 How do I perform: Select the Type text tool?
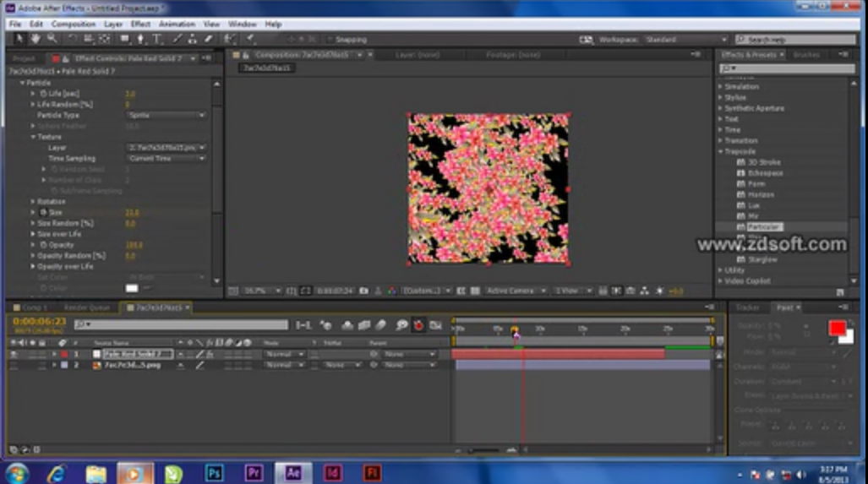click(x=157, y=39)
